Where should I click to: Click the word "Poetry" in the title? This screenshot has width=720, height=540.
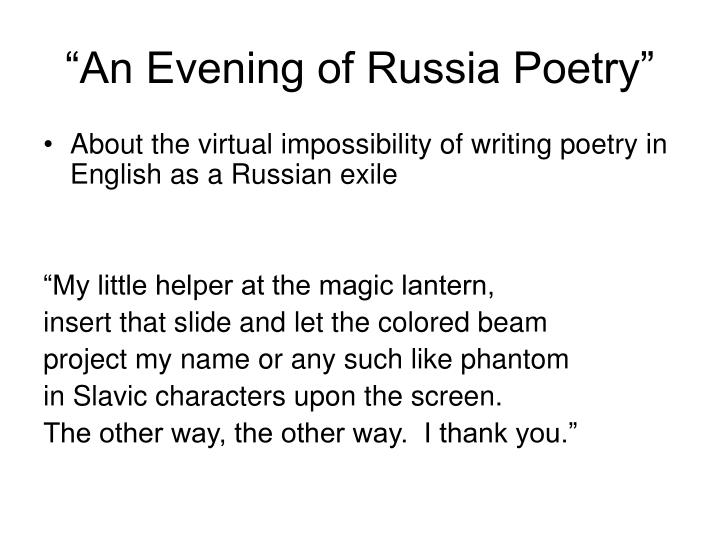coord(576,69)
